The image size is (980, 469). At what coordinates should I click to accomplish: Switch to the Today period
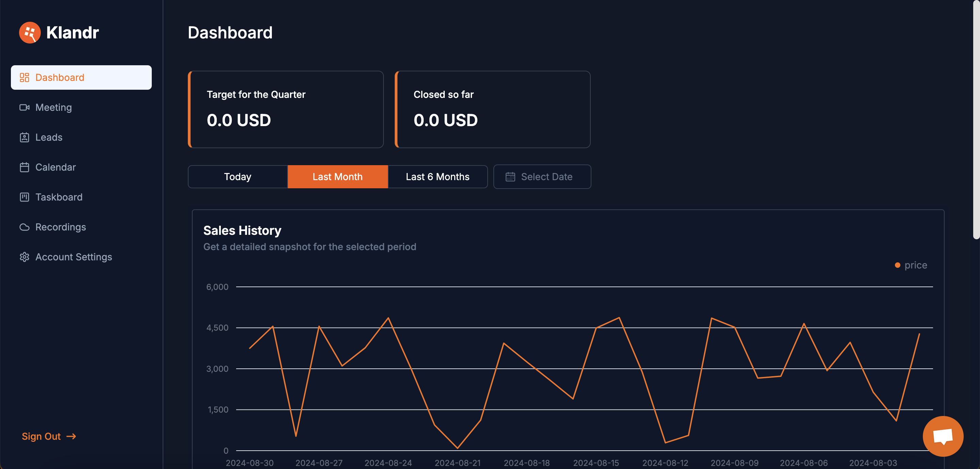coord(238,177)
